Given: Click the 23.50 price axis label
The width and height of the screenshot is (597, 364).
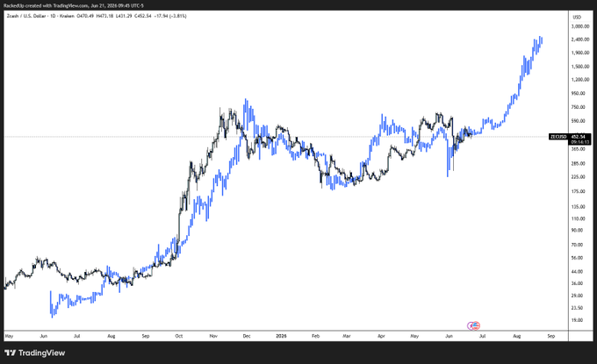Looking at the screenshot, I should click(x=577, y=308).
